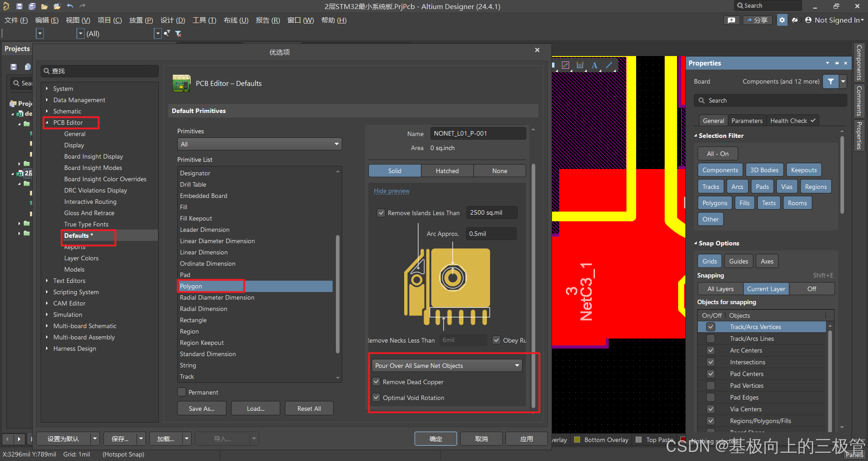This screenshot has height=461, width=868.
Task: Open the 布线 (U) menu
Action: pos(236,20)
